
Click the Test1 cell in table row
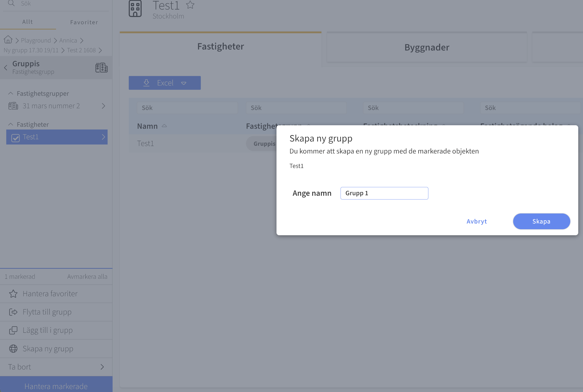pyautogui.click(x=145, y=143)
